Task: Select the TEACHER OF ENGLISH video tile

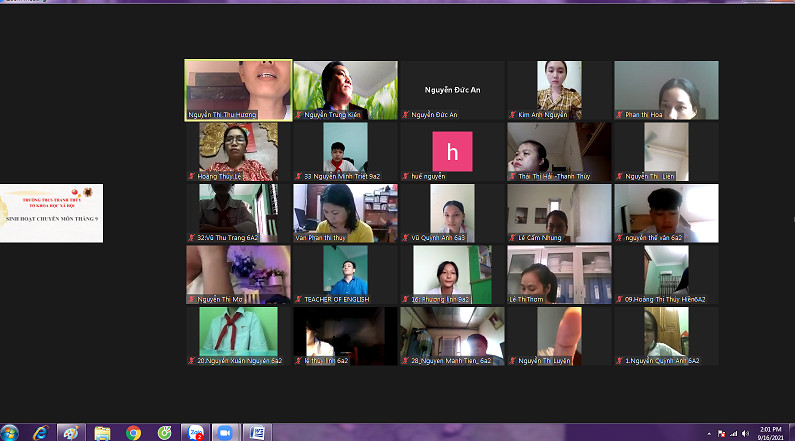Action: (x=345, y=274)
